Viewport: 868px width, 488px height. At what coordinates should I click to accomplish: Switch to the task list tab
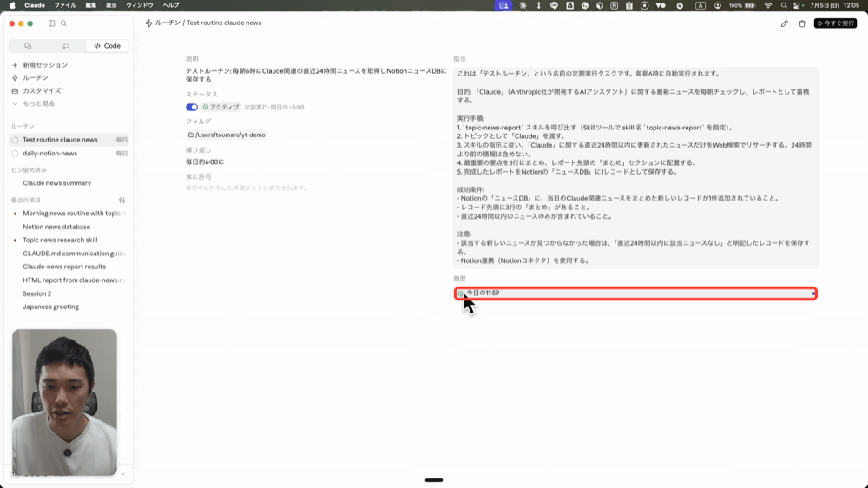[x=66, y=46]
